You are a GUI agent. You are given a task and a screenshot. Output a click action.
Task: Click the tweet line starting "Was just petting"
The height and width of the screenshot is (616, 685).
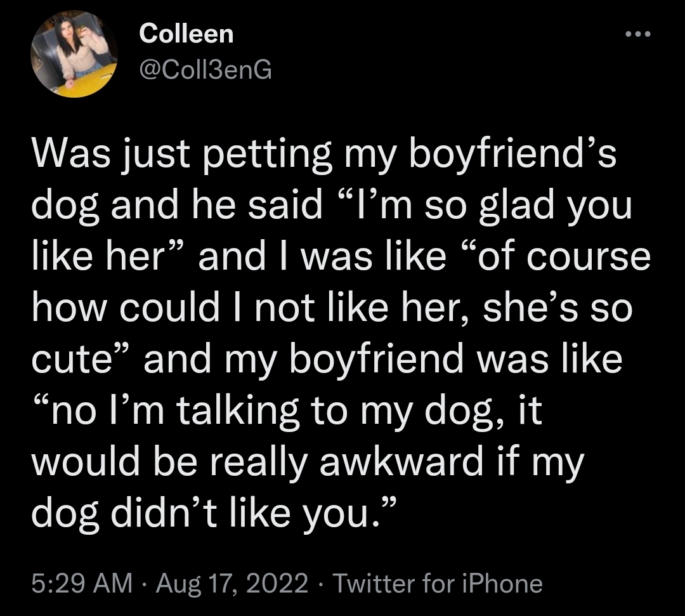point(323,155)
